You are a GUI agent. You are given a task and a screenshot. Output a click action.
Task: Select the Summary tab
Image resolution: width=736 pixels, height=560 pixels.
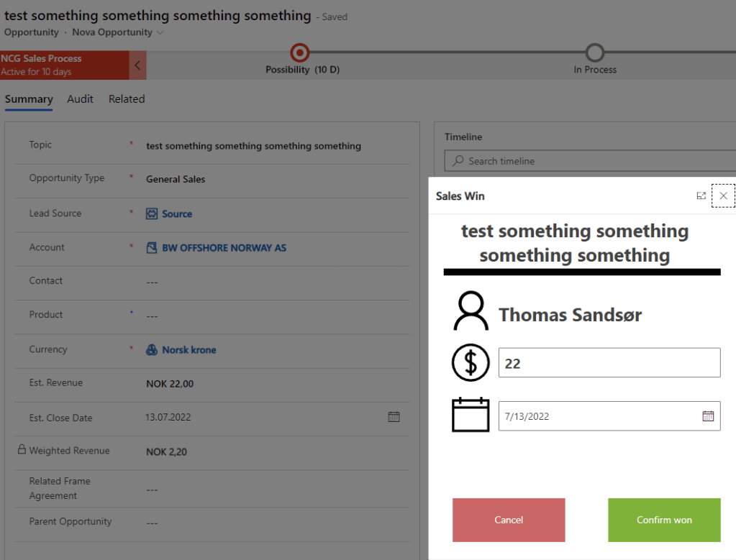tap(29, 99)
